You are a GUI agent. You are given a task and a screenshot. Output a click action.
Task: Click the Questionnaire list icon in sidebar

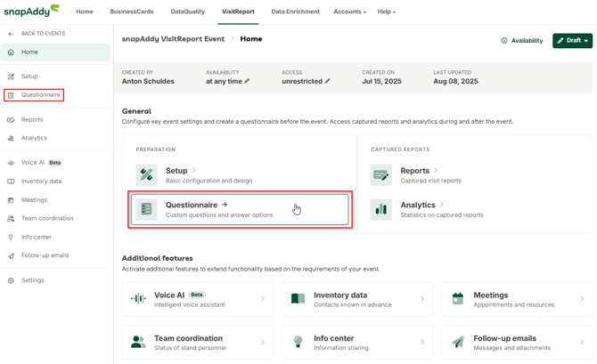(11, 95)
